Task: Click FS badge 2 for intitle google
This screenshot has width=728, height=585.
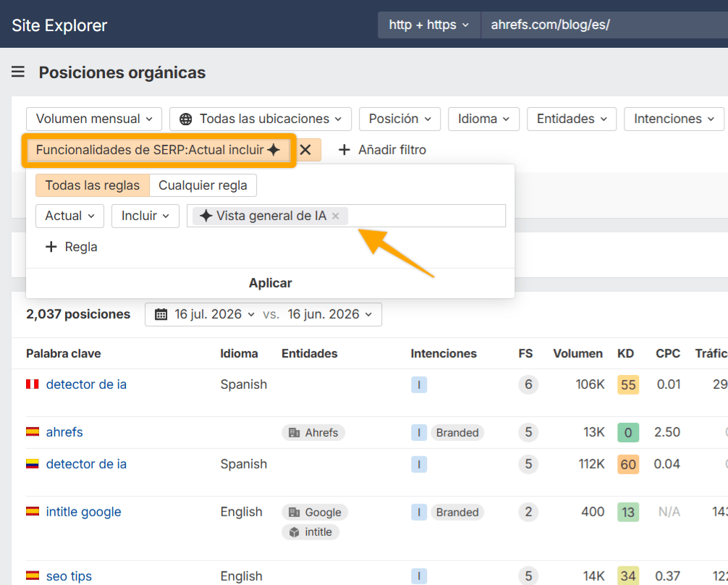Action: [528, 512]
